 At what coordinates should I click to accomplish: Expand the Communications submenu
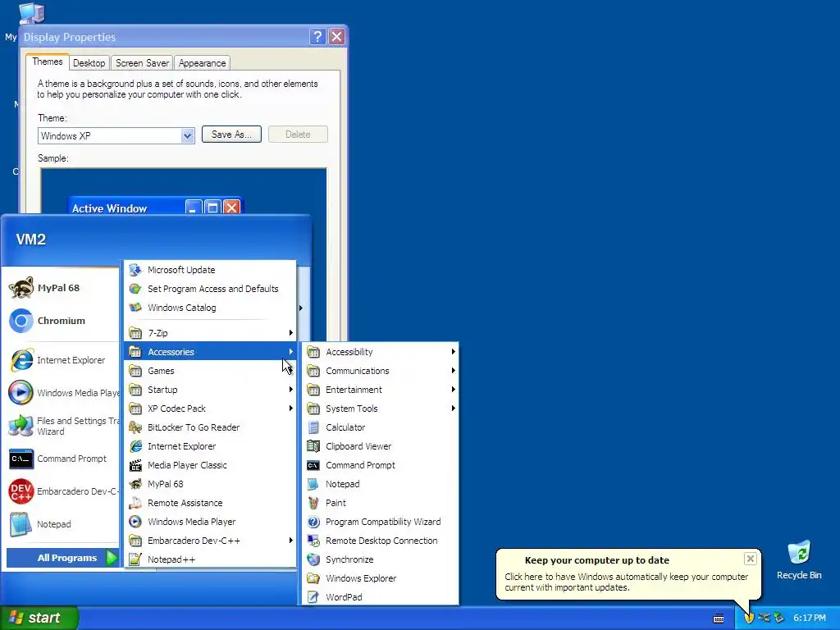click(x=380, y=371)
